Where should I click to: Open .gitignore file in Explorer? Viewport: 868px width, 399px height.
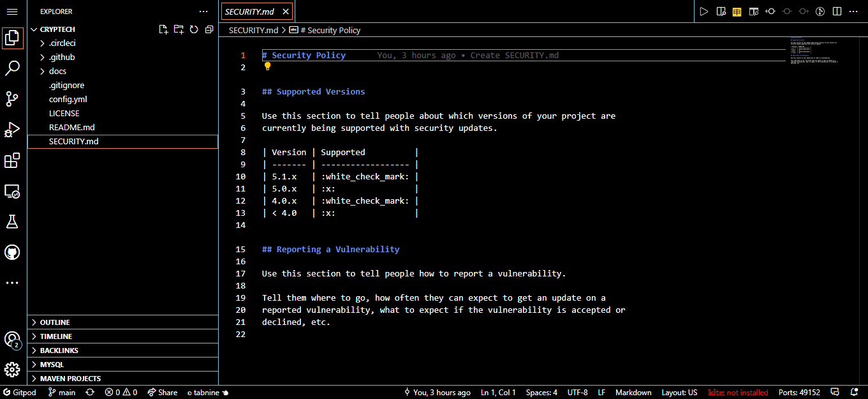tap(122, 86)
